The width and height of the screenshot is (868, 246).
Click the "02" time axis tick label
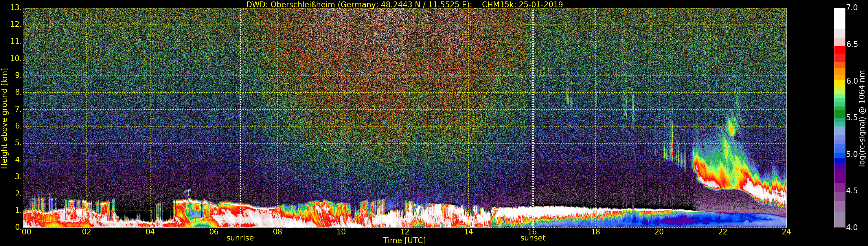click(87, 232)
